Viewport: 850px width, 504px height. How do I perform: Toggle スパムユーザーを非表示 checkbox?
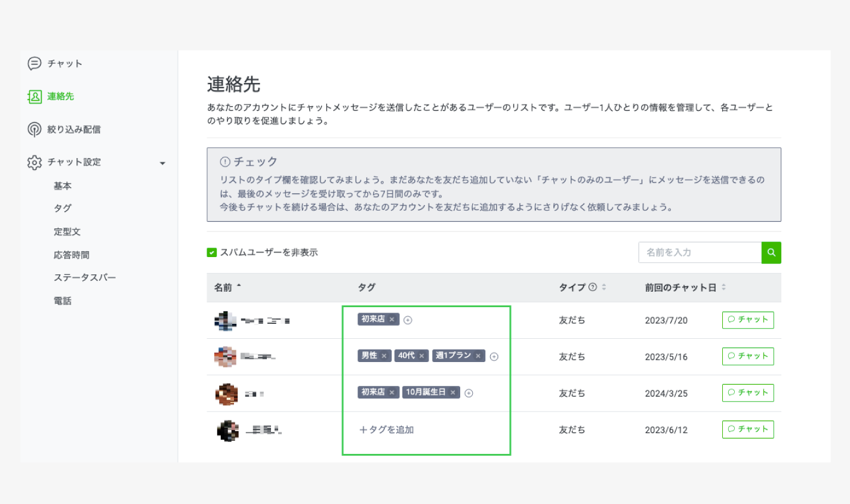(212, 252)
